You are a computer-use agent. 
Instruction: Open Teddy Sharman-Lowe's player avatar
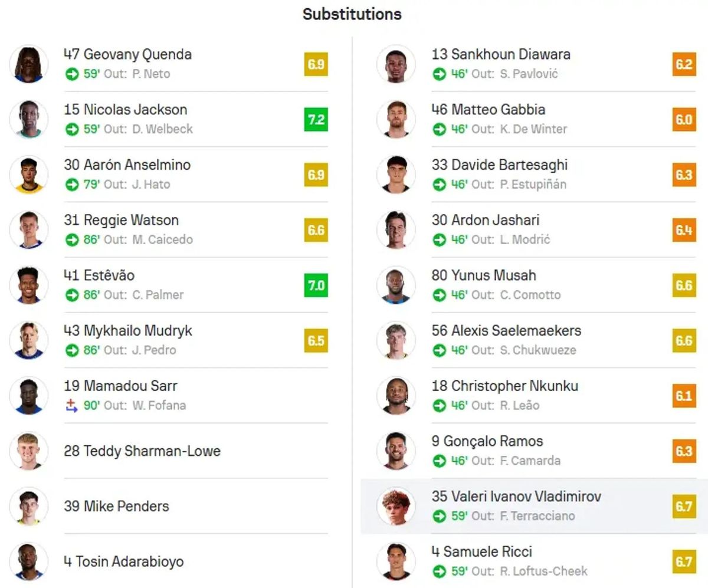(x=29, y=451)
